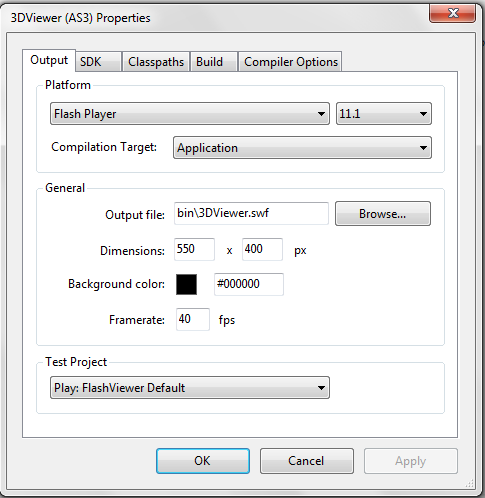This screenshot has width=485, height=498.
Task: Switch to the SDK tab
Action: coord(98,62)
